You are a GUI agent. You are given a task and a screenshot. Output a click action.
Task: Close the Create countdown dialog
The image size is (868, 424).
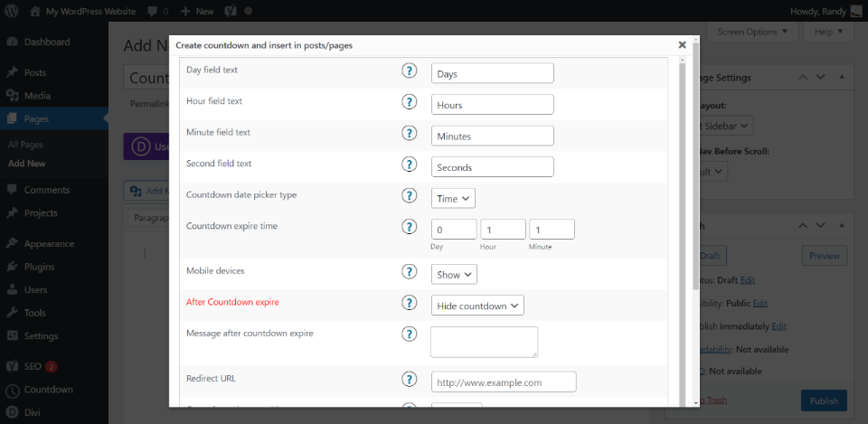(x=682, y=45)
